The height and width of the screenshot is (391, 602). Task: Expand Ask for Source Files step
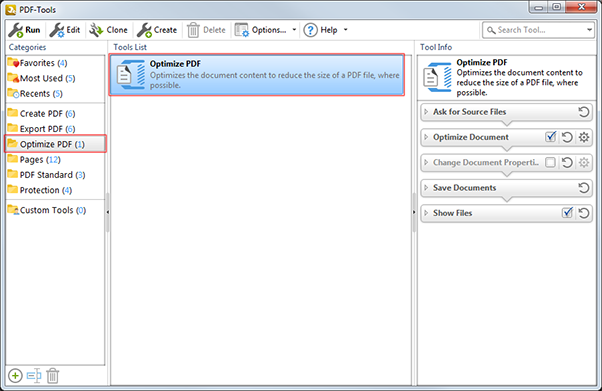point(426,112)
